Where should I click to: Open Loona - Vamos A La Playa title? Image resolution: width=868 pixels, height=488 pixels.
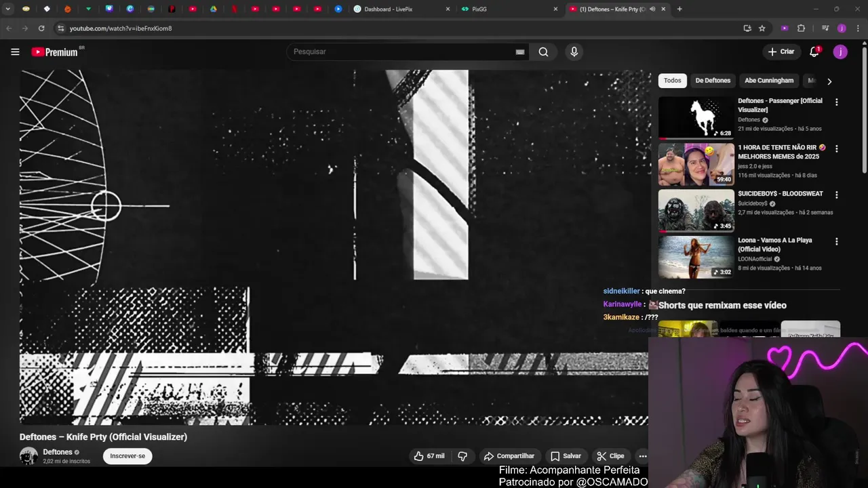(x=775, y=245)
